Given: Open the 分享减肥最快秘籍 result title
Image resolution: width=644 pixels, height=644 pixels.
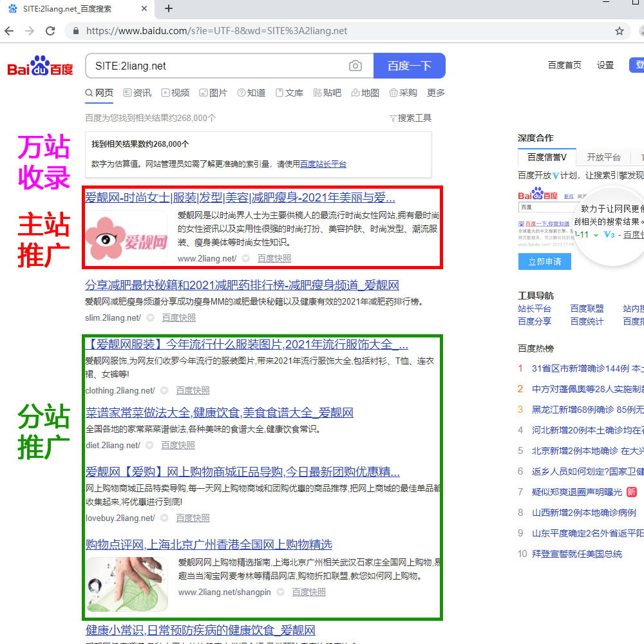Looking at the screenshot, I should click(242, 285).
